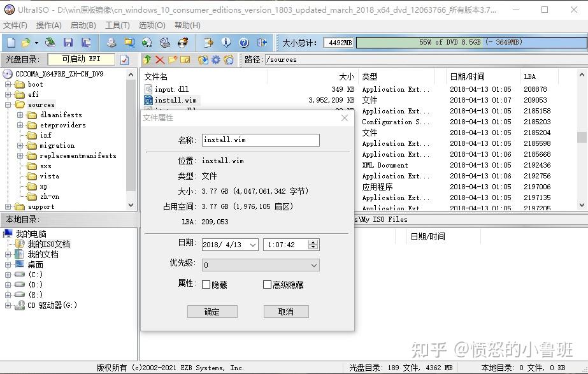This screenshot has height=374, width=588.
Task: Open the 启动(B) menu
Action: tap(83, 25)
